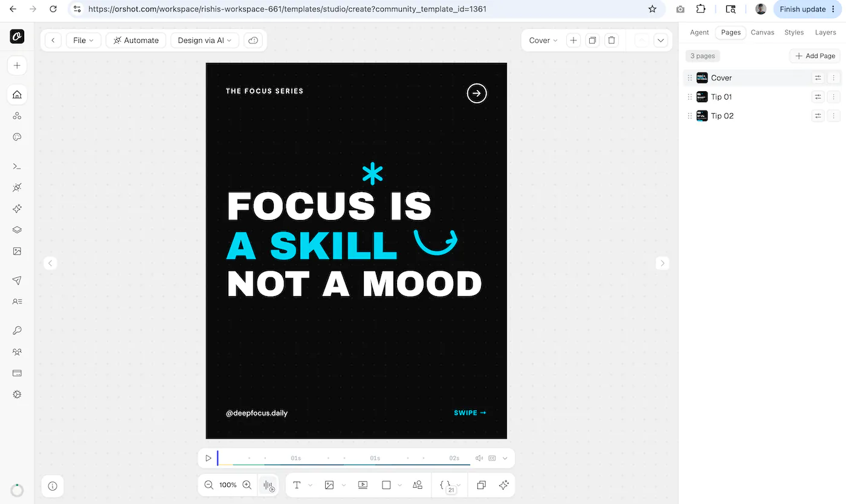Open the more options menu for Tip 01

pyautogui.click(x=834, y=97)
